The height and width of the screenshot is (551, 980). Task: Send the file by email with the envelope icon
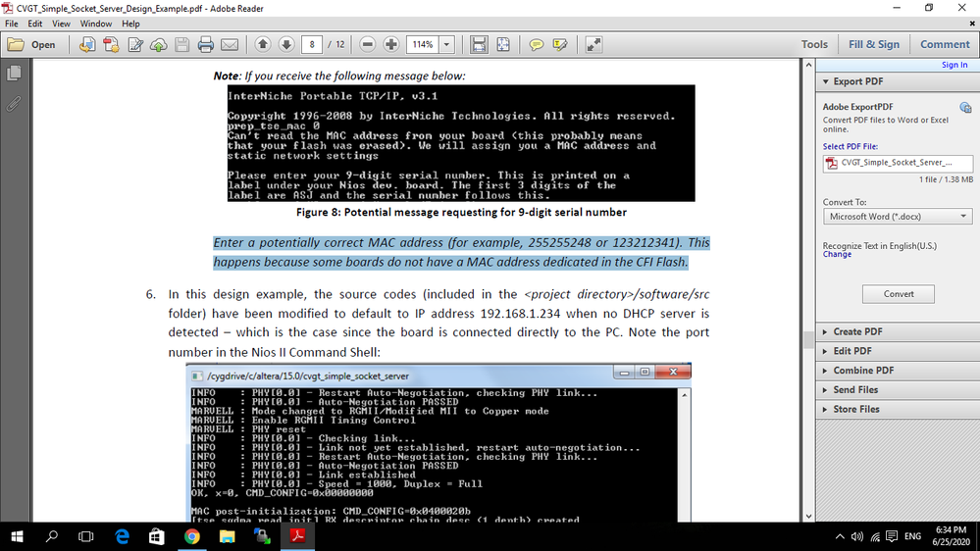coord(230,44)
